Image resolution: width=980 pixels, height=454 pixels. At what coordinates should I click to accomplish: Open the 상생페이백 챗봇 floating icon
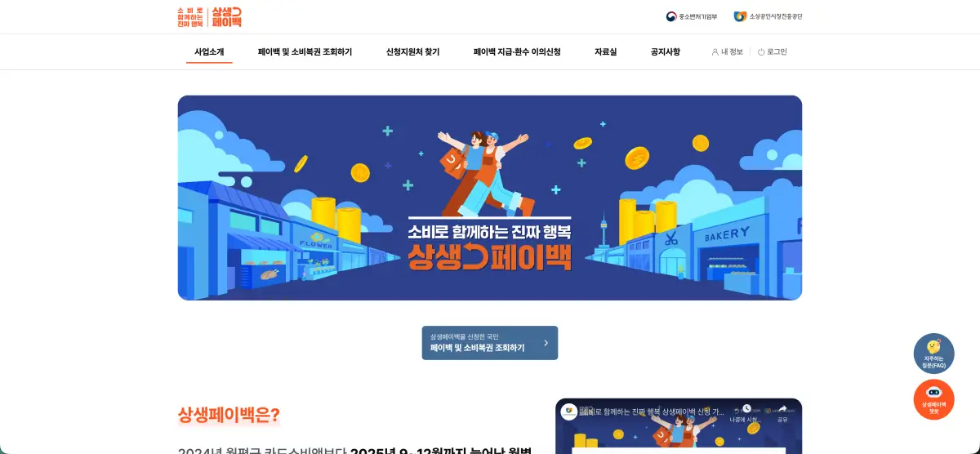[933, 400]
